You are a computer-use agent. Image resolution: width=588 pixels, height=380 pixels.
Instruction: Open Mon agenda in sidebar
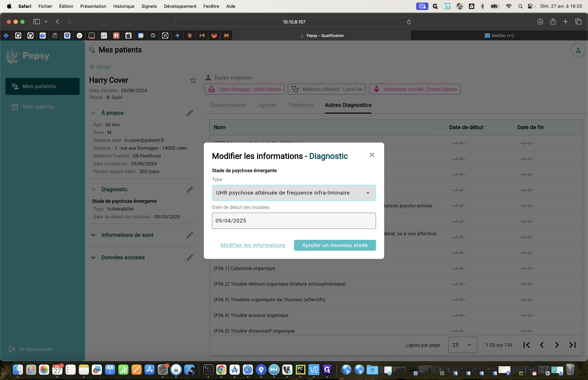pos(42,107)
